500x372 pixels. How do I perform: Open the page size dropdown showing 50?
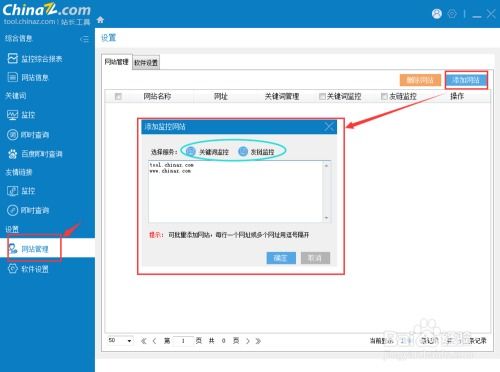tap(120, 340)
